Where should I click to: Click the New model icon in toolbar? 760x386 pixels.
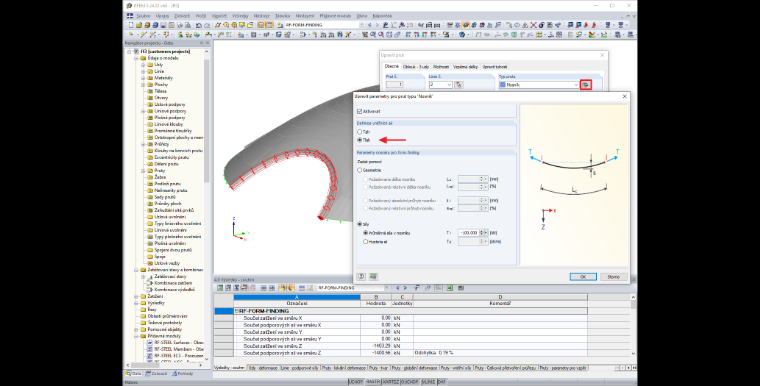click(x=131, y=25)
